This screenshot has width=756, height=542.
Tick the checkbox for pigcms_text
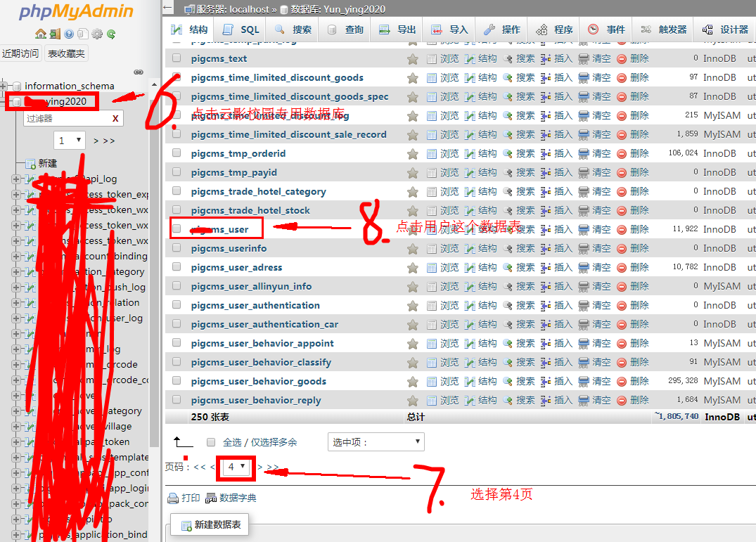pyautogui.click(x=177, y=58)
